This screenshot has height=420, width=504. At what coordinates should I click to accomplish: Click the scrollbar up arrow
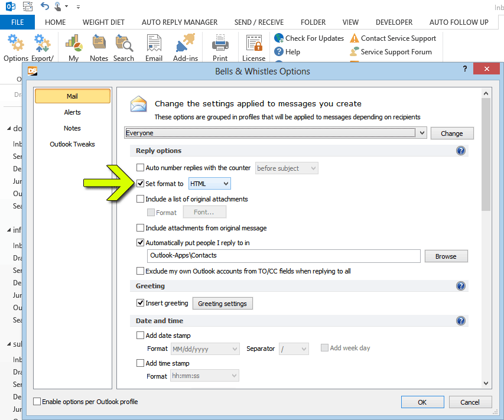(486, 93)
